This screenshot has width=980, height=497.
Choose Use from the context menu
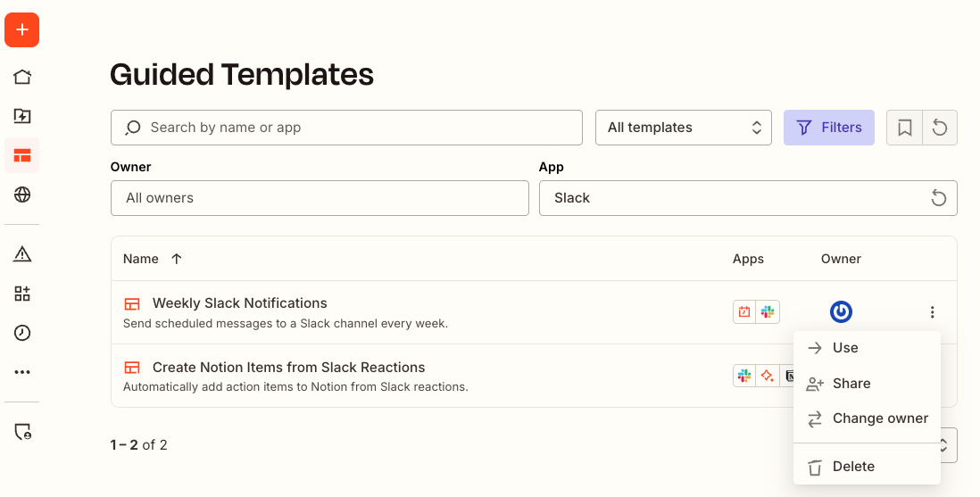coord(844,348)
